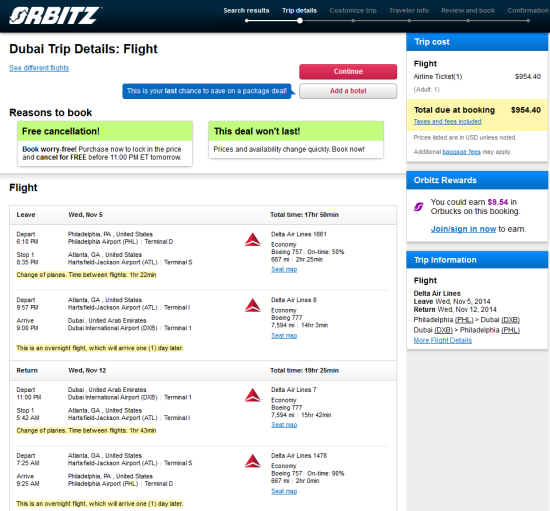Click Add a hotel button

click(x=348, y=91)
